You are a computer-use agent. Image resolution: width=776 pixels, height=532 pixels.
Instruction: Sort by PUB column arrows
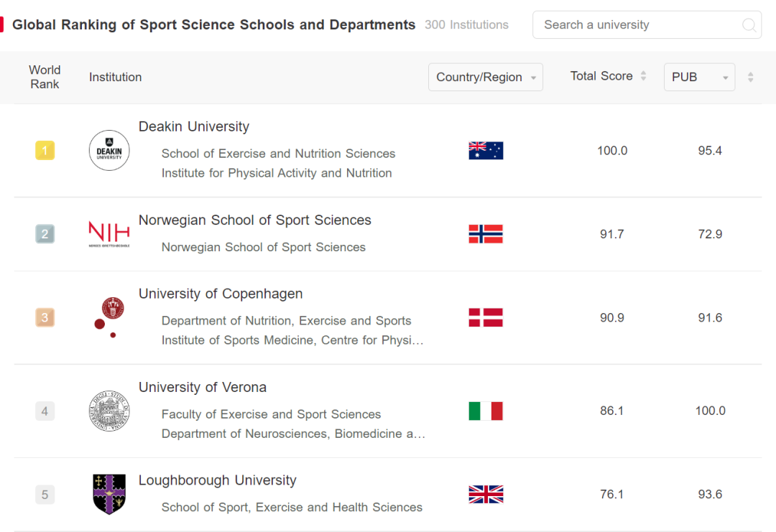750,78
